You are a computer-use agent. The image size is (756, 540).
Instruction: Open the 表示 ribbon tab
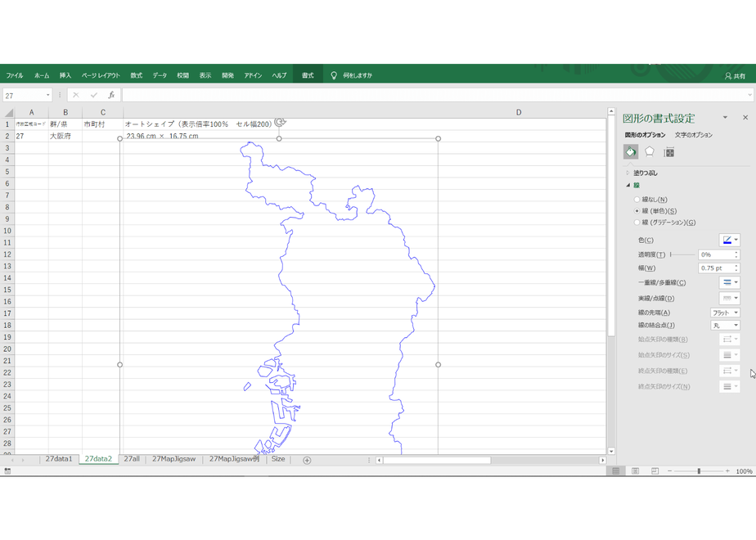point(205,75)
